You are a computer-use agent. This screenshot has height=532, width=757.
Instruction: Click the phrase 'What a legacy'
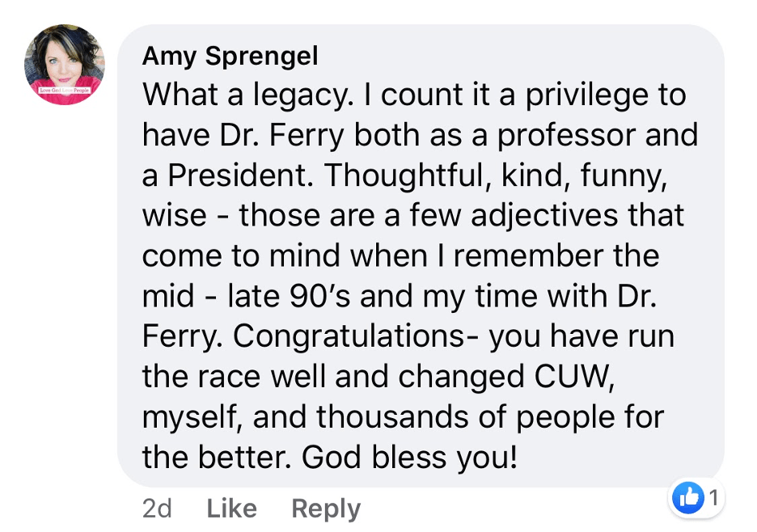tap(242, 95)
